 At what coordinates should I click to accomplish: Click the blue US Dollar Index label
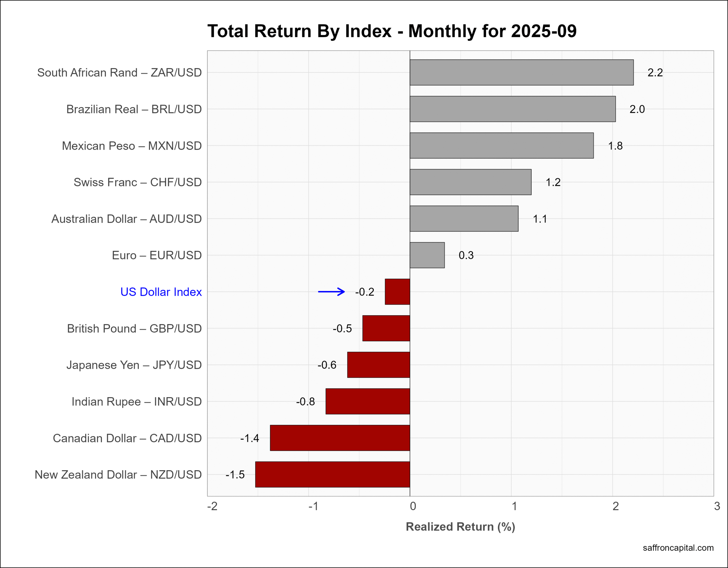(161, 292)
